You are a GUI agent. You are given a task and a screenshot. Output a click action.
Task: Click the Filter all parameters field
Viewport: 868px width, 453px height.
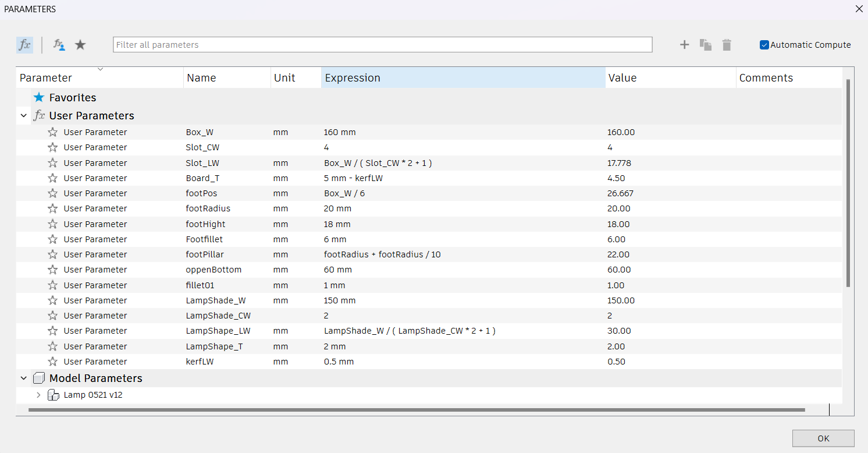click(x=383, y=45)
